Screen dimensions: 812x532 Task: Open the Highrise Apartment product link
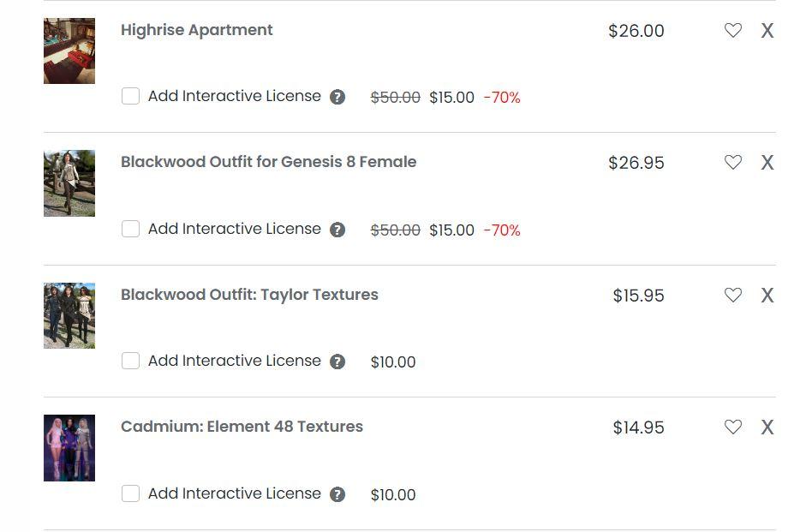pyautogui.click(x=196, y=30)
